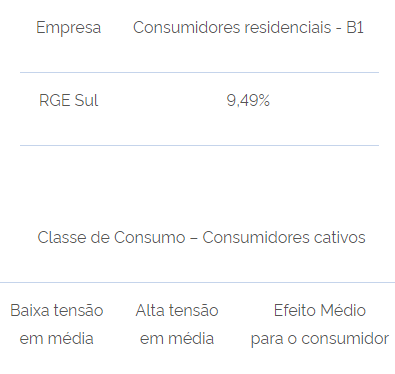Screen dimensions: 395x374
Task: Select the para o consumidor text line
Action: click(x=320, y=340)
